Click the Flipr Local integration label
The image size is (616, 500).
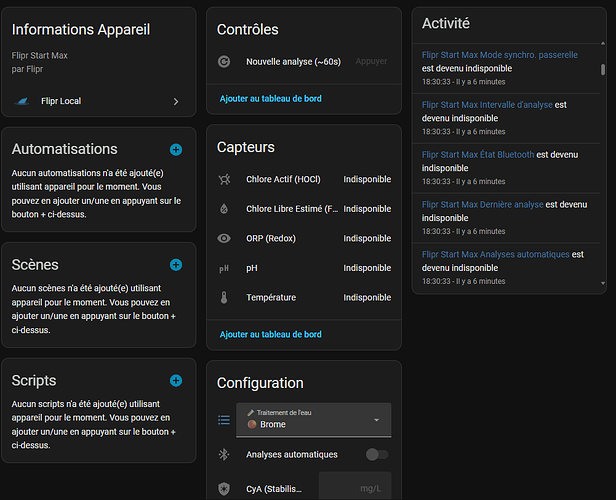point(61,101)
